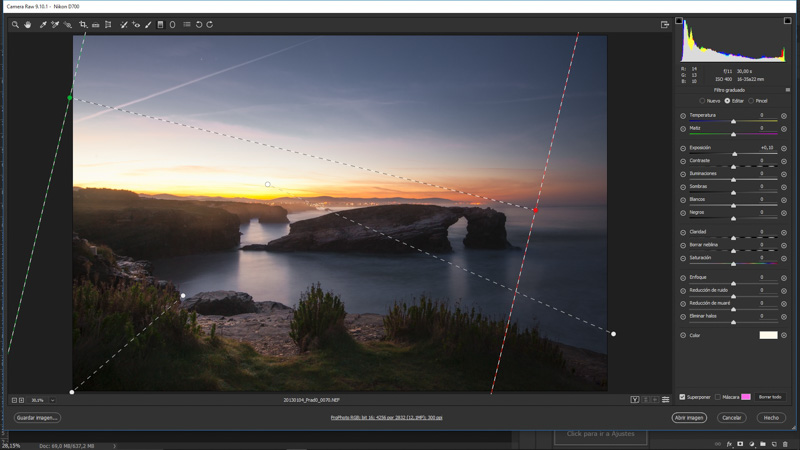Click the Matiz slider handle
Viewport: 800px width, 450px height.
click(x=733, y=135)
